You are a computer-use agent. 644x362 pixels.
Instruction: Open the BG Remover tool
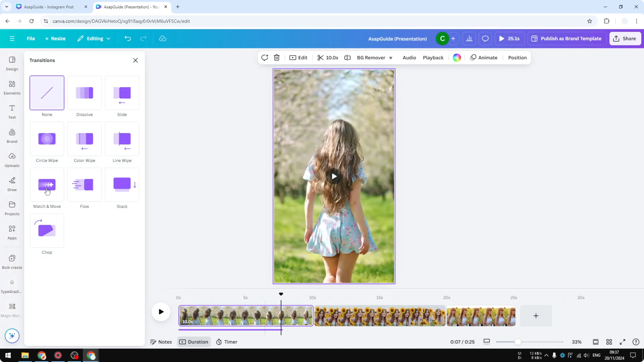[371, 58]
